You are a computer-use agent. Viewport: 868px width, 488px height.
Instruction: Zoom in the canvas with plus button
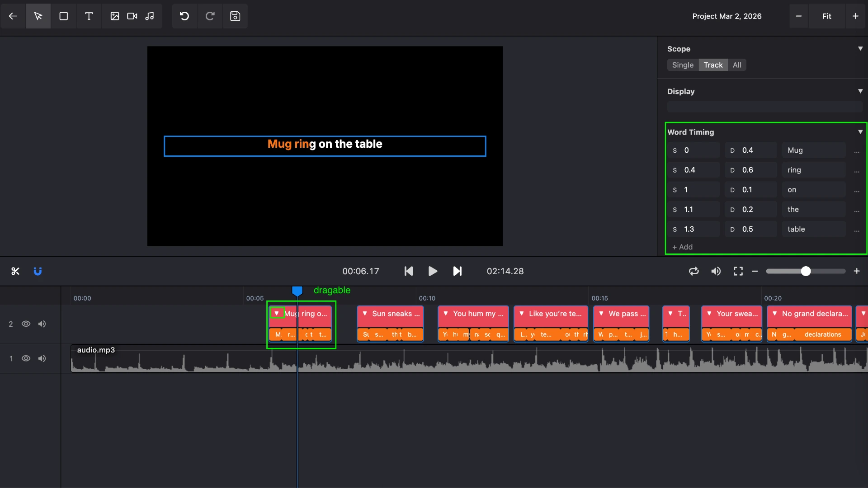pyautogui.click(x=855, y=16)
